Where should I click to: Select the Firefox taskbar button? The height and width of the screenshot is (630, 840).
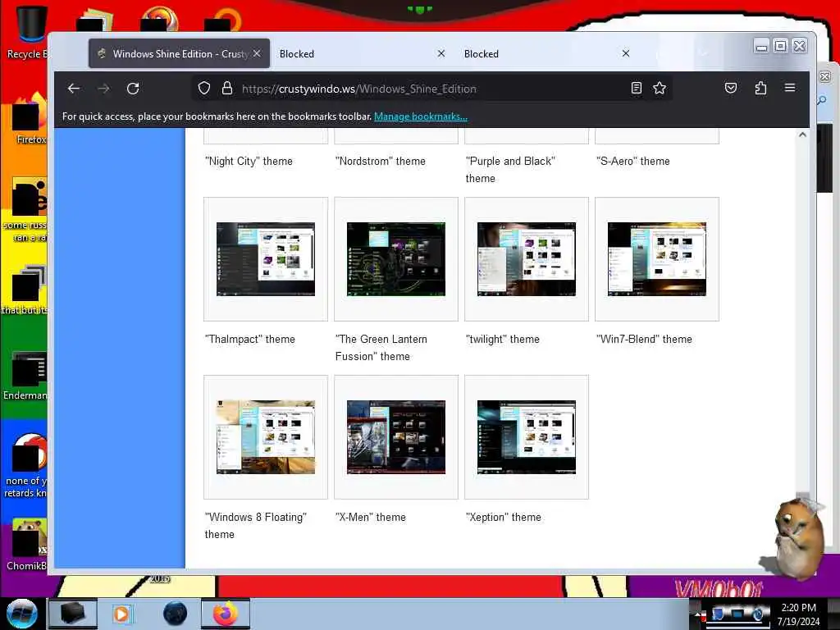[x=226, y=614]
